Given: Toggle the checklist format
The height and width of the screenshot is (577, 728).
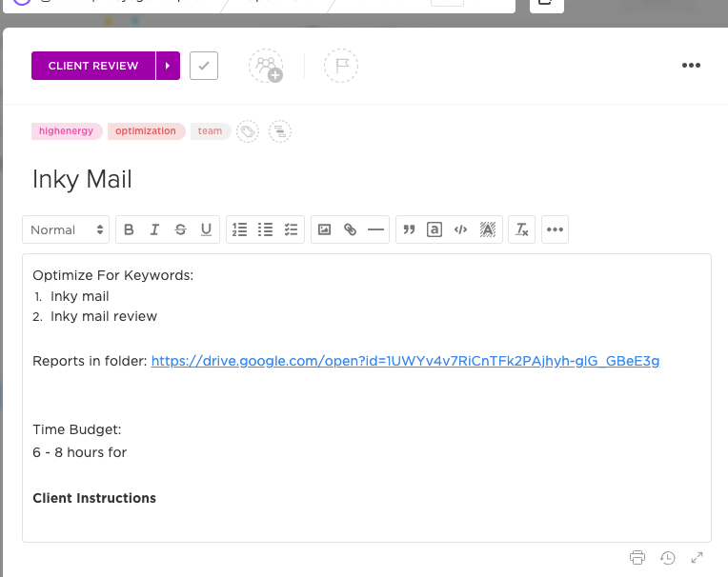Looking at the screenshot, I should [292, 229].
